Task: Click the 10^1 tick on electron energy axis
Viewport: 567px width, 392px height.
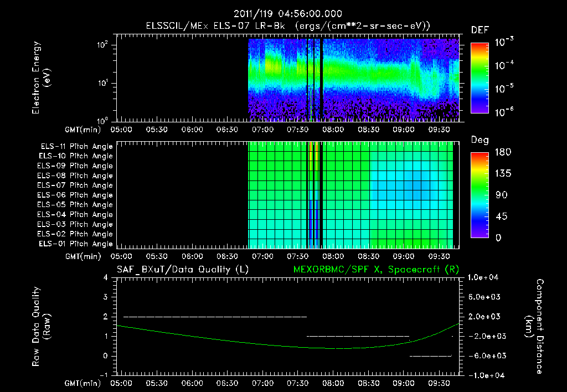Action: 102,83
